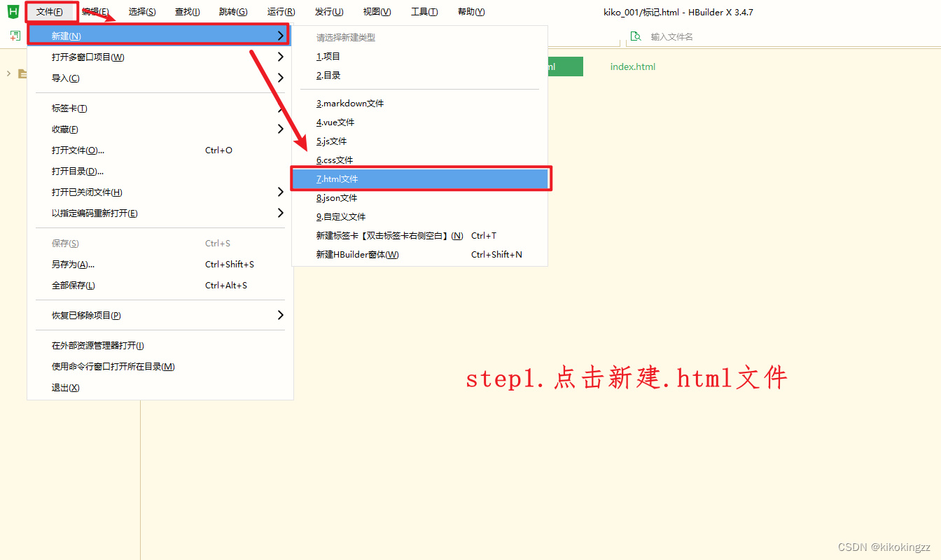Open the 查找(I) menu
This screenshot has width=941, height=560.
pyautogui.click(x=187, y=12)
